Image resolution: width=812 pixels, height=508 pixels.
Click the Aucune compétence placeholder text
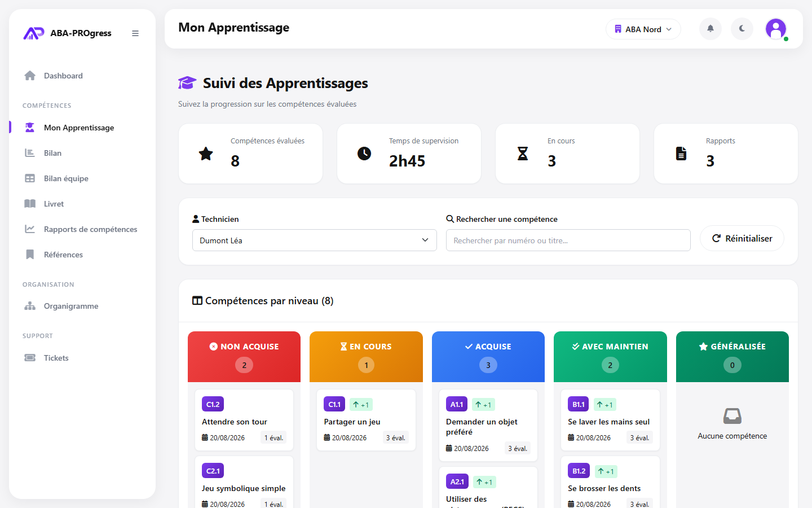pyautogui.click(x=732, y=436)
